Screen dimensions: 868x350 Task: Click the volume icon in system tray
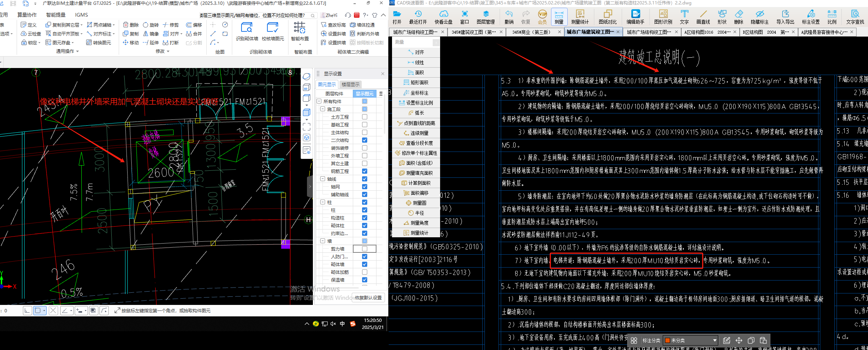point(333,324)
